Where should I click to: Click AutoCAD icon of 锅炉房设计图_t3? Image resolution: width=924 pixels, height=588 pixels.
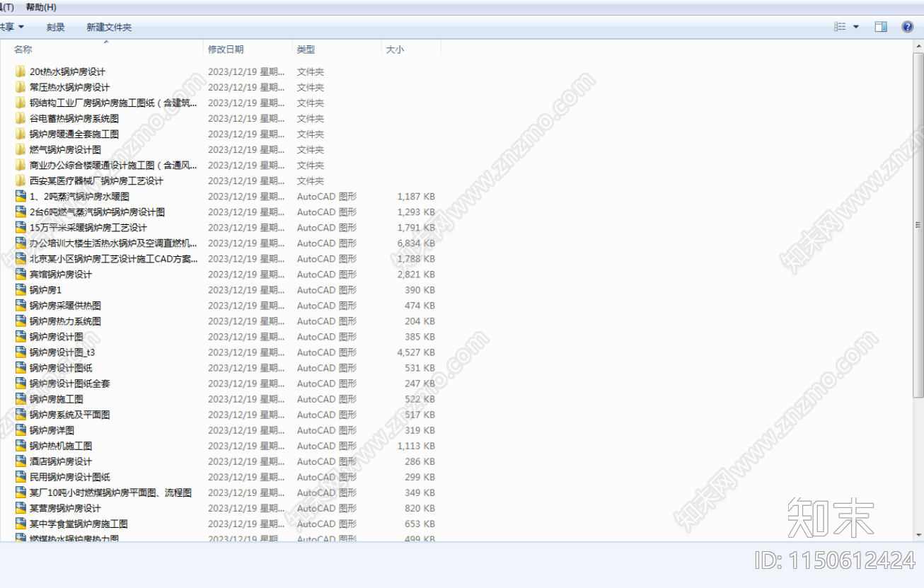[21, 352]
